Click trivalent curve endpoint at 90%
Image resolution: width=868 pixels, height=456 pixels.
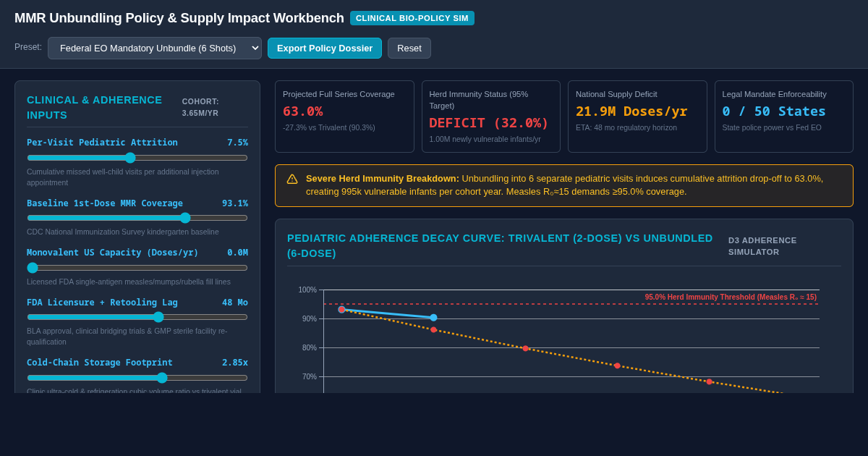pyautogui.click(x=433, y=318)
